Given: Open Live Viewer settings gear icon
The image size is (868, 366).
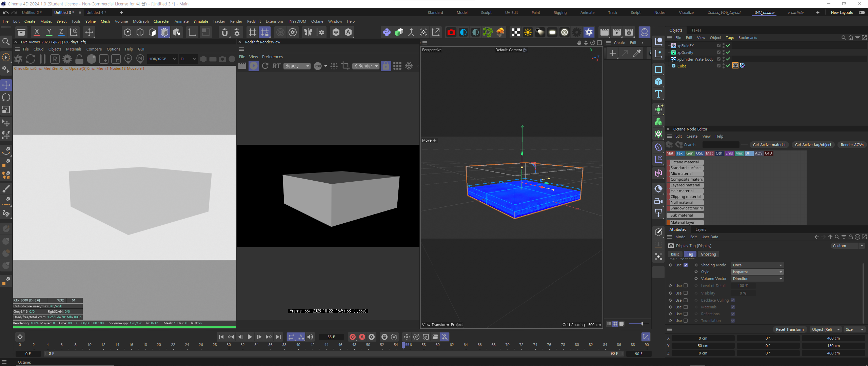Looking at the screenshot, I should 67,59.
